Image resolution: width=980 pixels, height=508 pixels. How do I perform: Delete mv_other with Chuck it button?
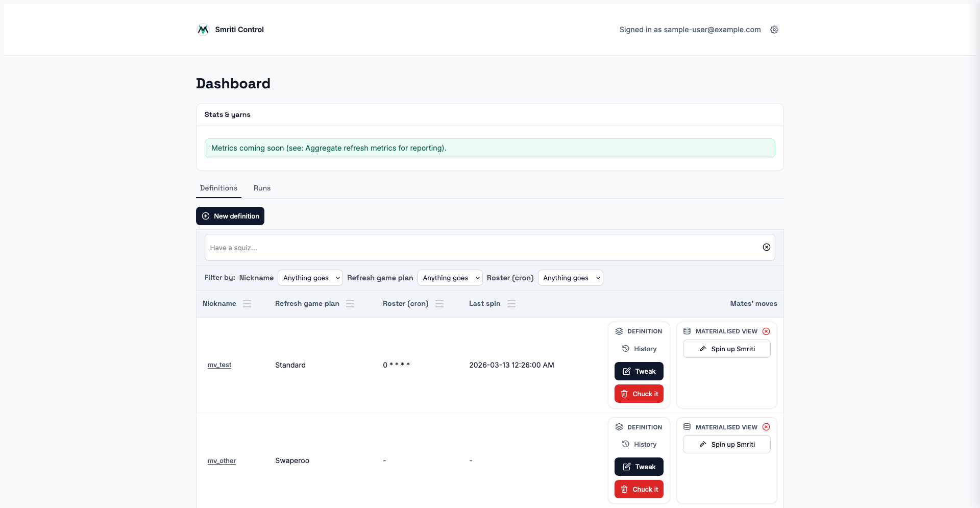[639, 489]
